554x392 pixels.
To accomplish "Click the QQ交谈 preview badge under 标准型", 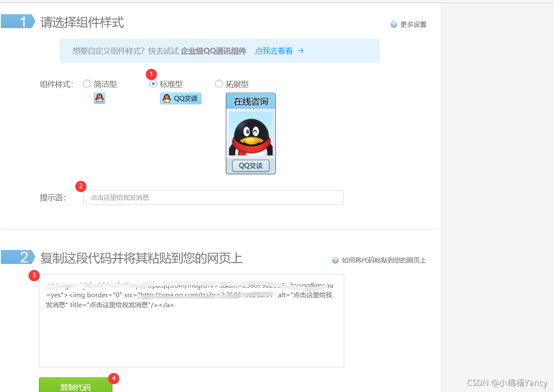I will pos(181,98).
